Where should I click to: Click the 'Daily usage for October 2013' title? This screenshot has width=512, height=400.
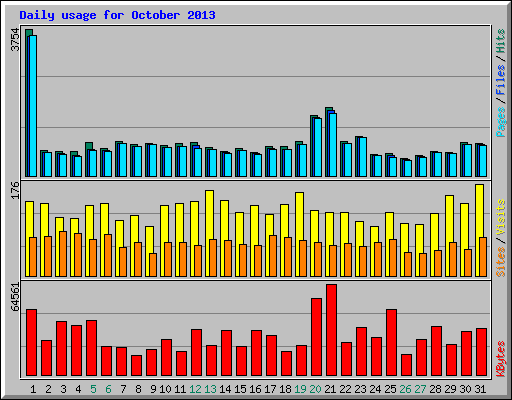pyautogui.click(x=117, y=15)
